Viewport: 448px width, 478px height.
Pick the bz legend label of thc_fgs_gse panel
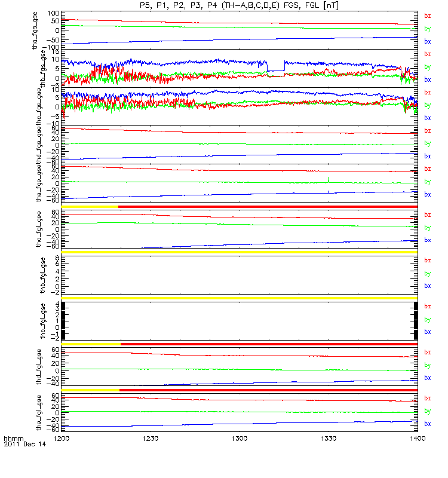428,93
